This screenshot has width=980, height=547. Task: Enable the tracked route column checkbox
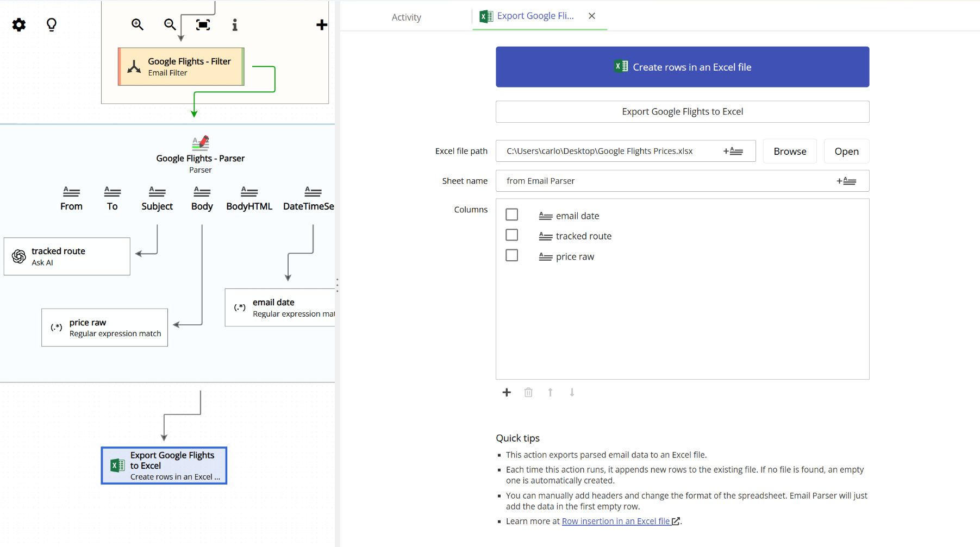point(511,235)
